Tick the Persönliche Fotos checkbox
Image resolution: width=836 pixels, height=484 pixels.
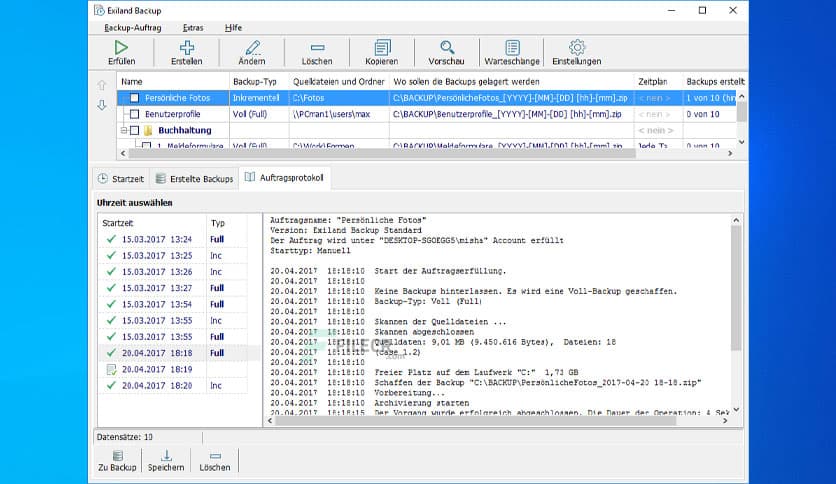[x=134, y=98]
